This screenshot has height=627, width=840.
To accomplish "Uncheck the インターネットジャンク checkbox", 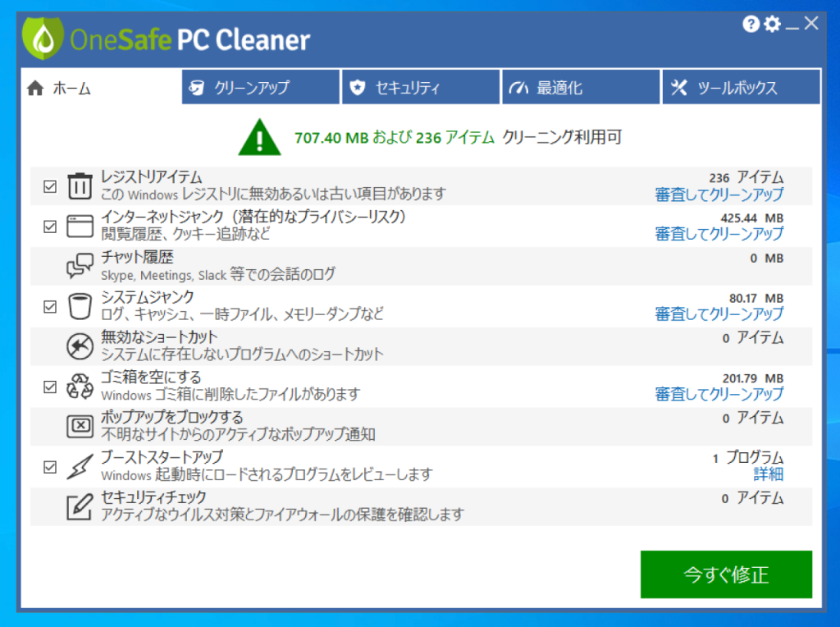I will [50, 227].
